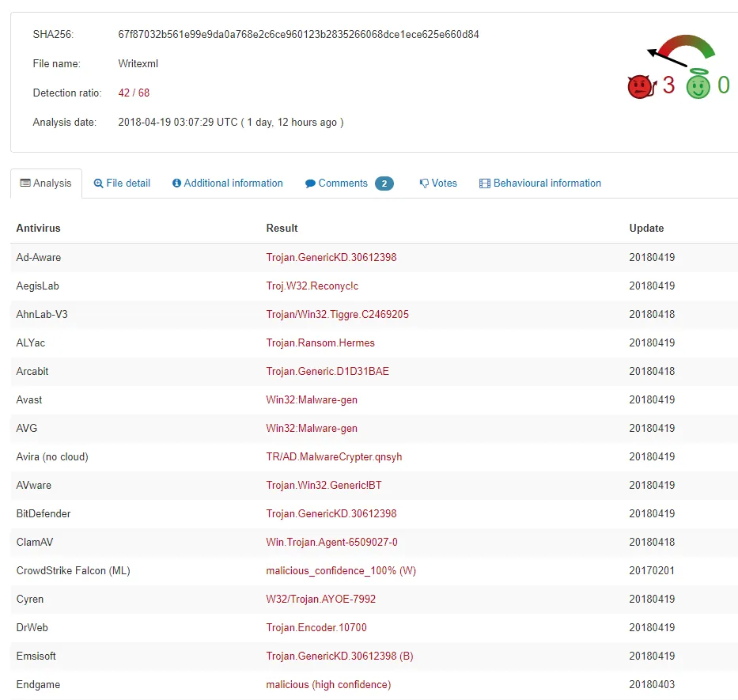Select the AVG antivirus name
The width and height of the screenshot is (738, 700).
click(x=26, y=429)
